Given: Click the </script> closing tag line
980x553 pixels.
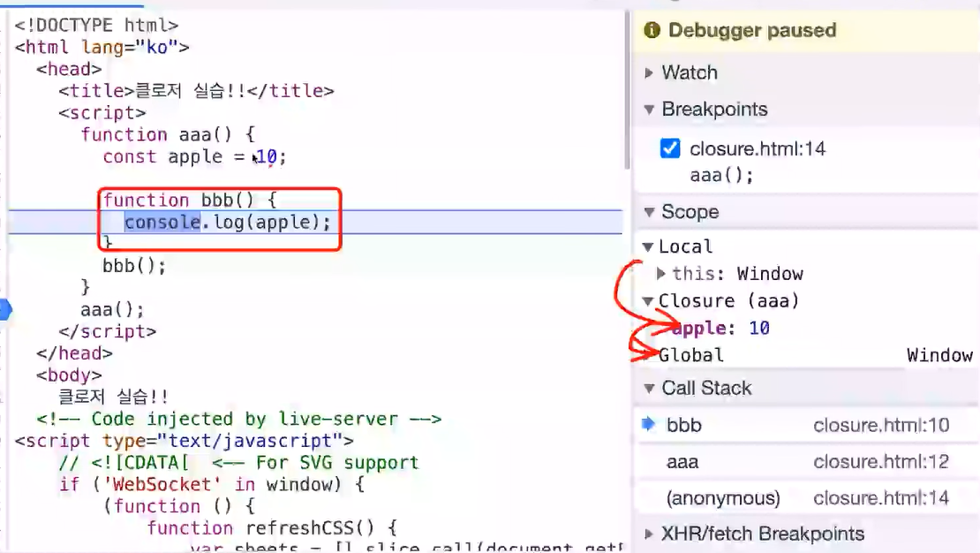Looking at the screenshot, I should [108, 331].
